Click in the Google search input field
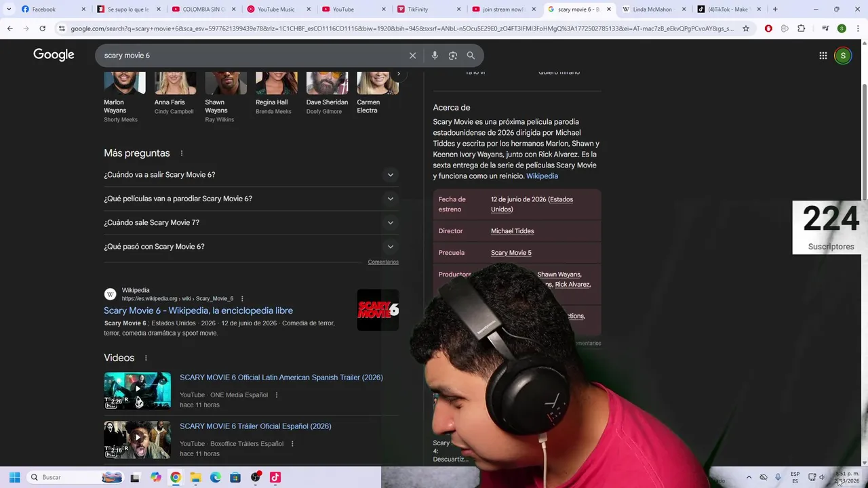 click(251, 56)
